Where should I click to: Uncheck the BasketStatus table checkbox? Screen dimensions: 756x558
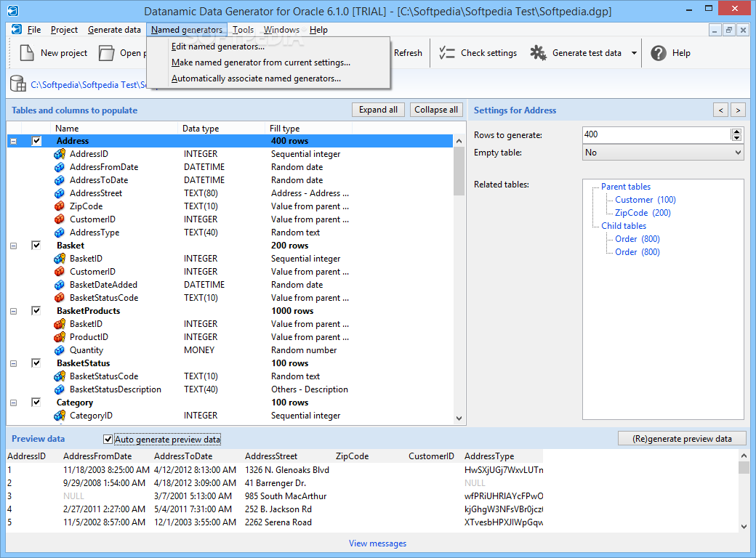point(36,363)
